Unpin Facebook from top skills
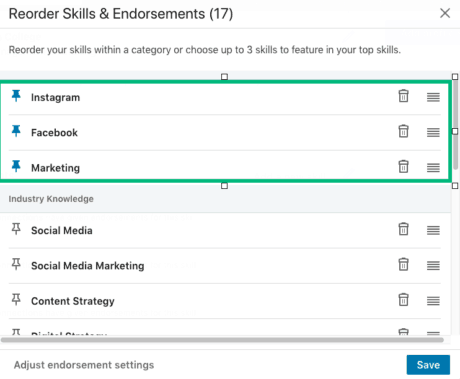 [16, 131]
